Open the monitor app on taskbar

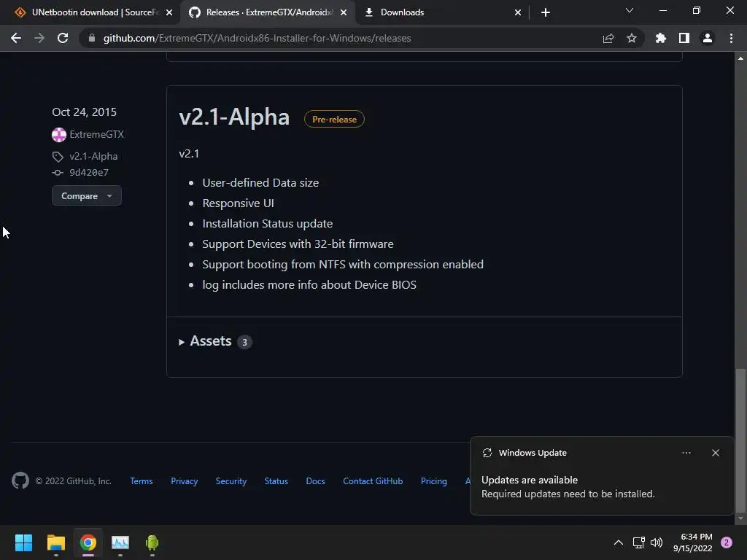point(120,542)
